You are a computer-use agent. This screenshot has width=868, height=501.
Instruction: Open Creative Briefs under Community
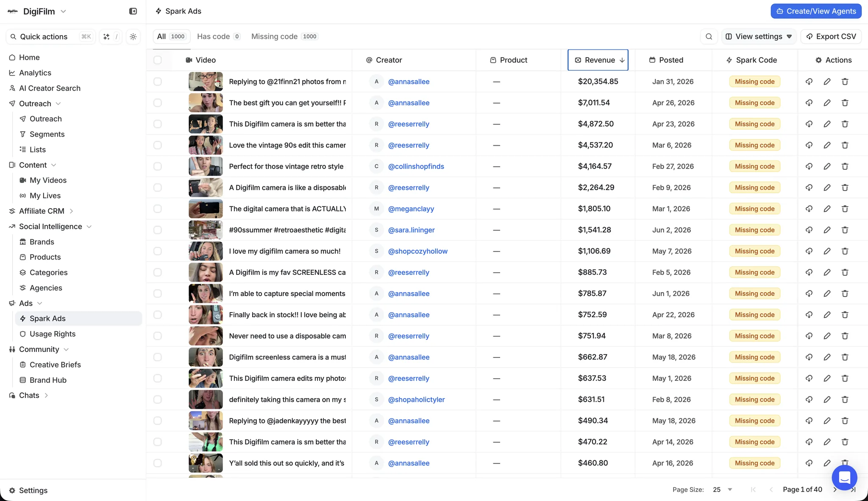[55, 365]
